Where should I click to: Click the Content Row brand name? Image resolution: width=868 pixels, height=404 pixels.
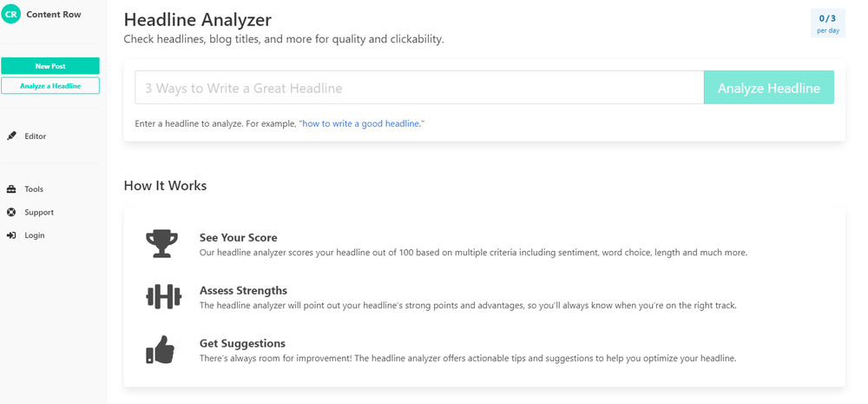[x=54, y=15]
